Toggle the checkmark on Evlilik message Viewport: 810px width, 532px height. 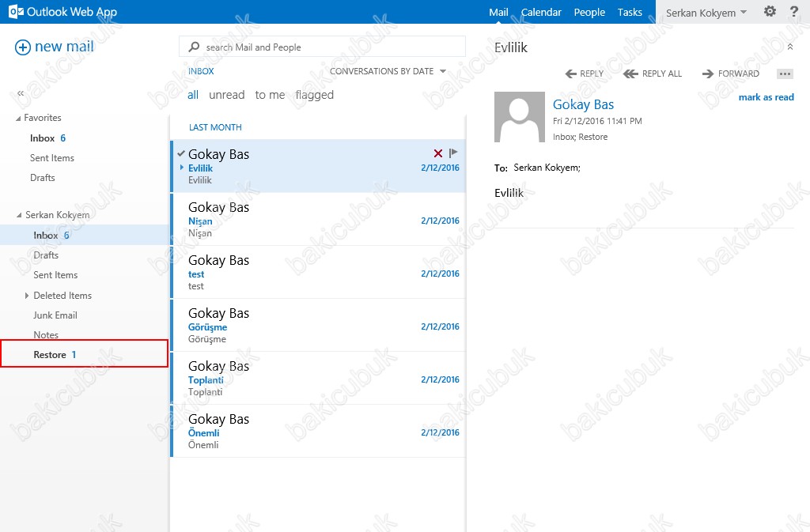[x=181, y=153]
